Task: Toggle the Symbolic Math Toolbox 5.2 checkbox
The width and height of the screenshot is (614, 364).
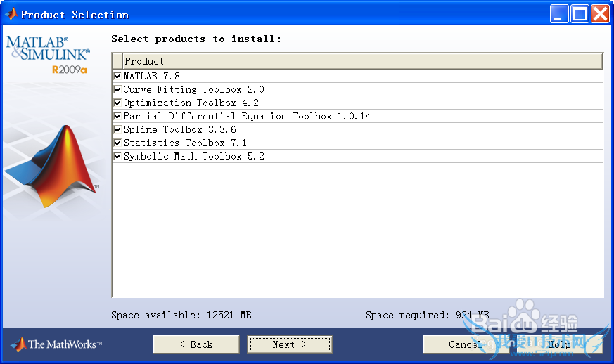Action: click(117, 156)
